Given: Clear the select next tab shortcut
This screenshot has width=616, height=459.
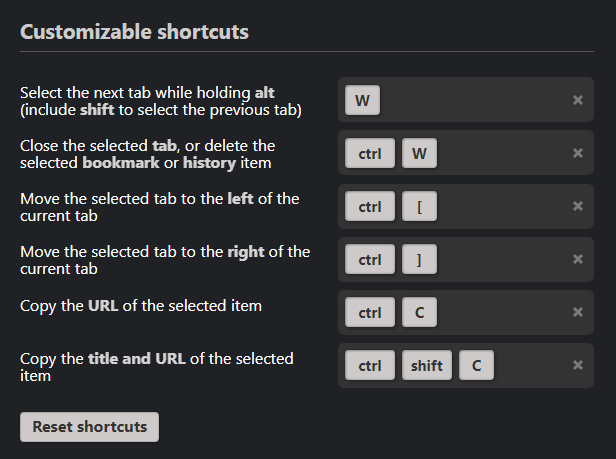Looking at the screenshot, I should [578, 100].
